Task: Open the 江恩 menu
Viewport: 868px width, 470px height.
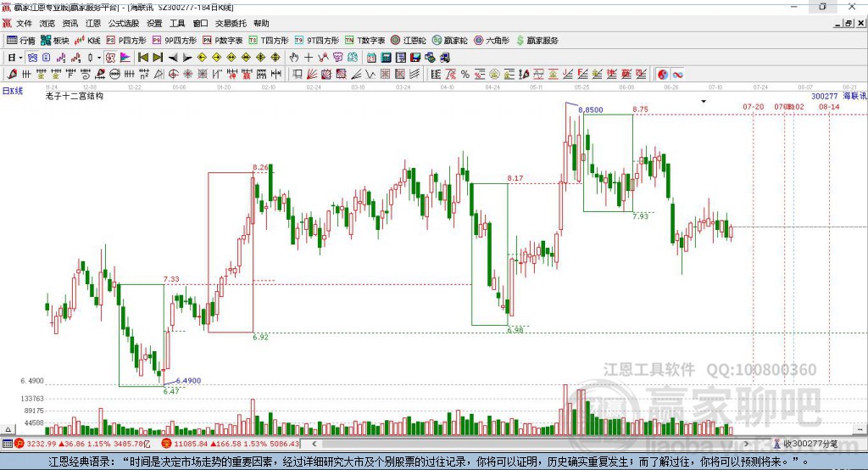Action: click(x=93, y=23)
